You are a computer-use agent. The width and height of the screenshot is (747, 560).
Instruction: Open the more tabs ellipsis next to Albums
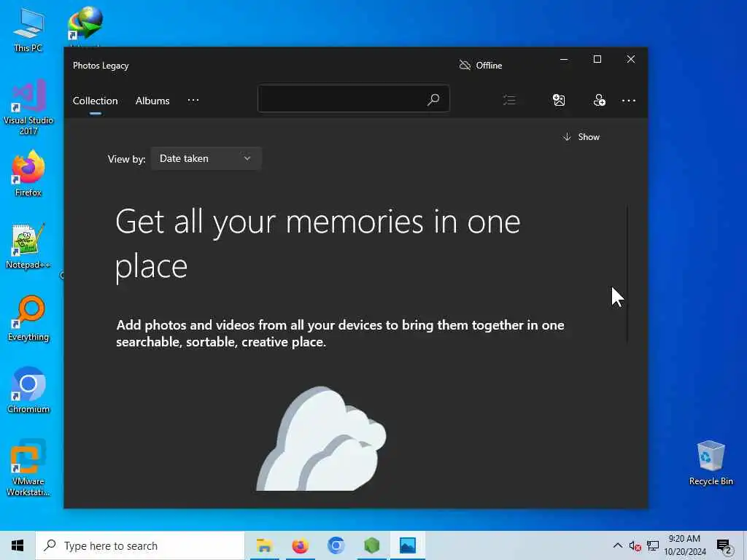point(193,101)
